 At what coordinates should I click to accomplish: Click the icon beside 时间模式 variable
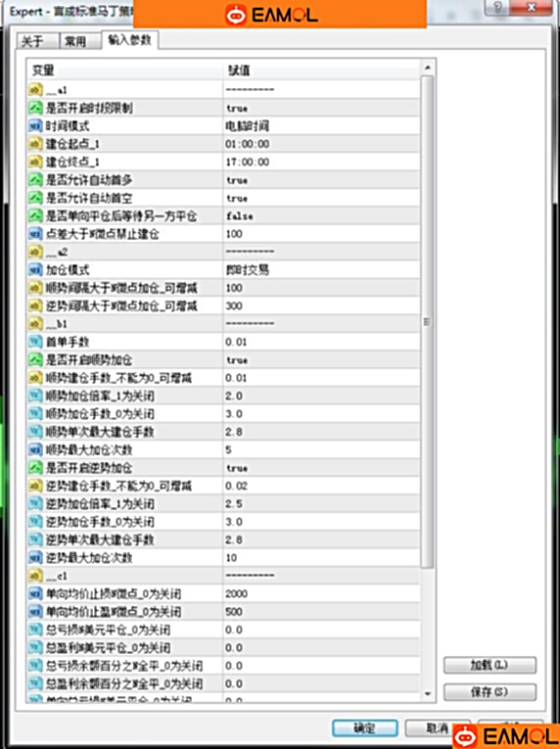pyautogui.click(x=36, y=126)
